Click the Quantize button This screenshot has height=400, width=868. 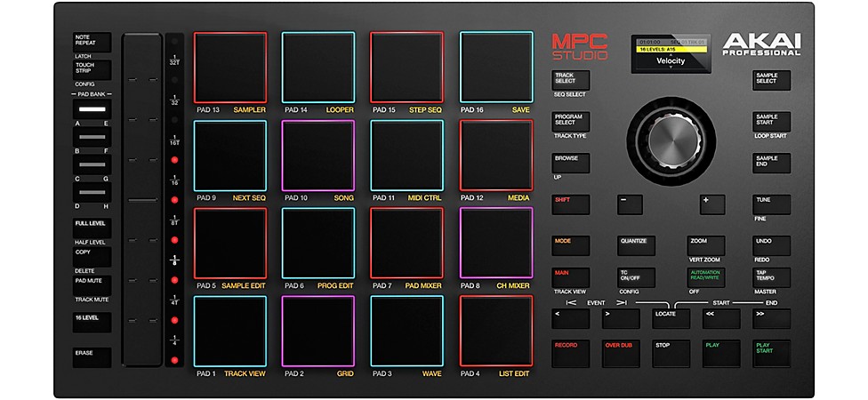637,245
